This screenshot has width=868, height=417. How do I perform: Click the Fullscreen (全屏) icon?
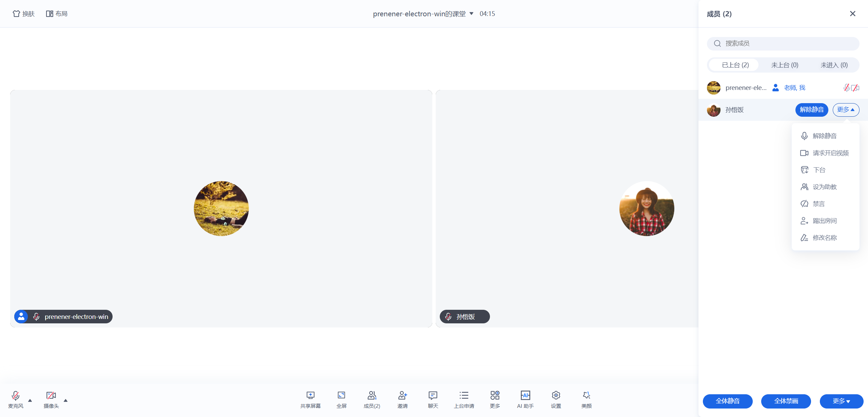click(x=341, y=399)
